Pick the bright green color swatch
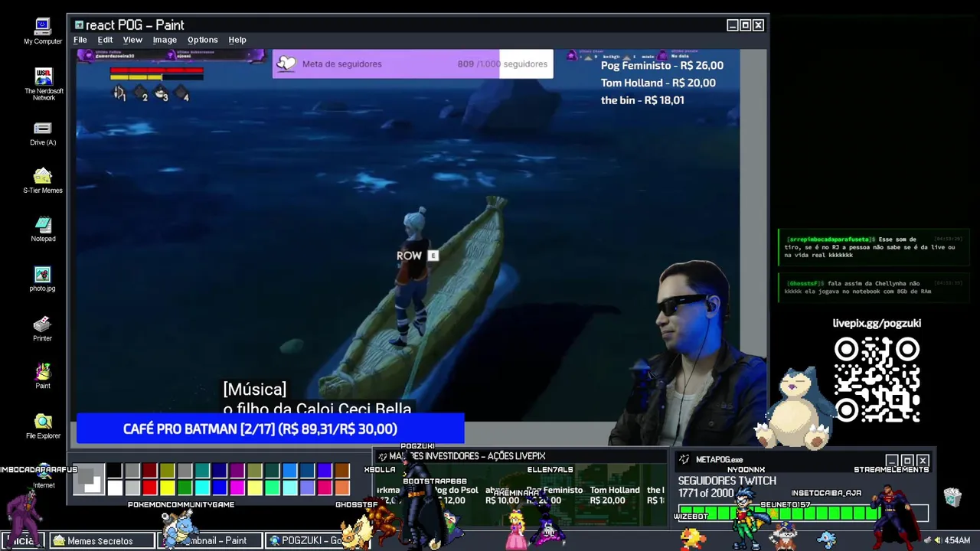 click(185, 487)
